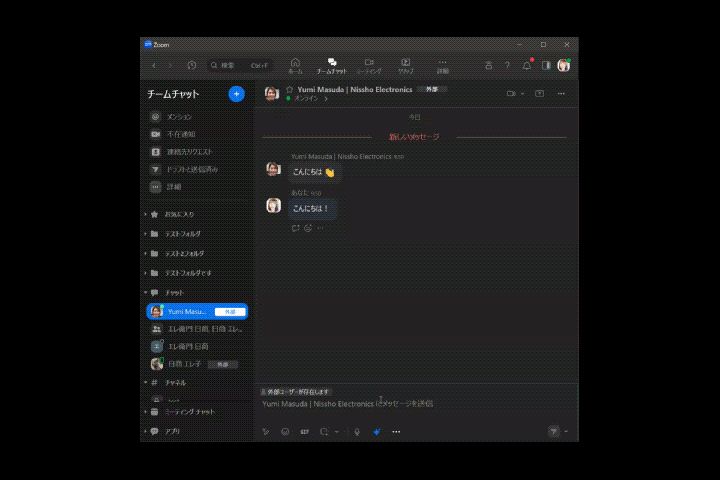Switch to the ミーティング tab
Screen dimensions: 720x480
coord(369,66)
